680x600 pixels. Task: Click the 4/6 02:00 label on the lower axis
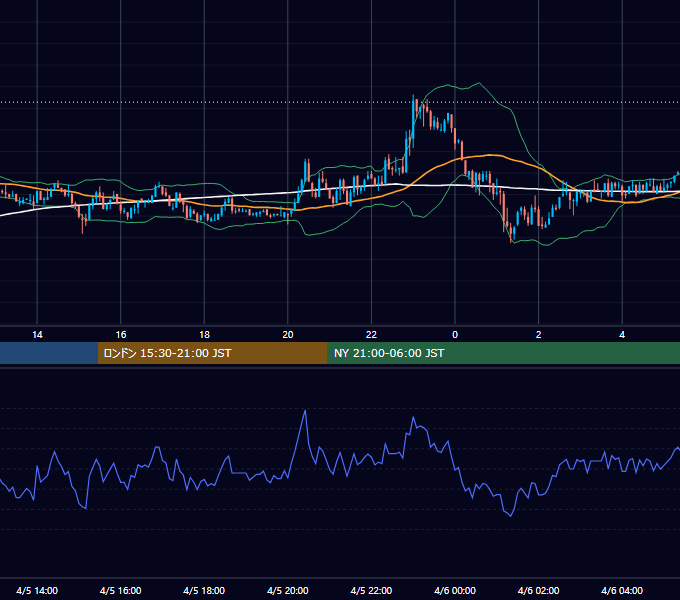point(539,590)
